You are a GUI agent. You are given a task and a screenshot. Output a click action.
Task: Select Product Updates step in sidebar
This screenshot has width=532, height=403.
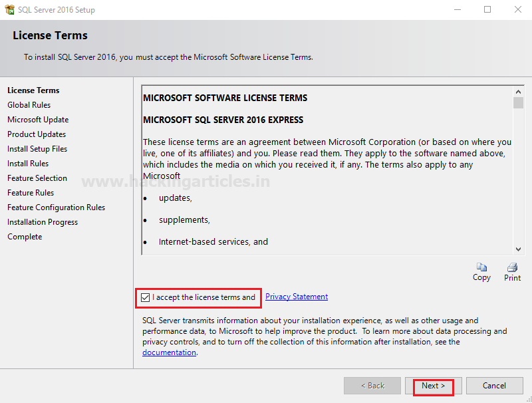(x=37, y=134)
